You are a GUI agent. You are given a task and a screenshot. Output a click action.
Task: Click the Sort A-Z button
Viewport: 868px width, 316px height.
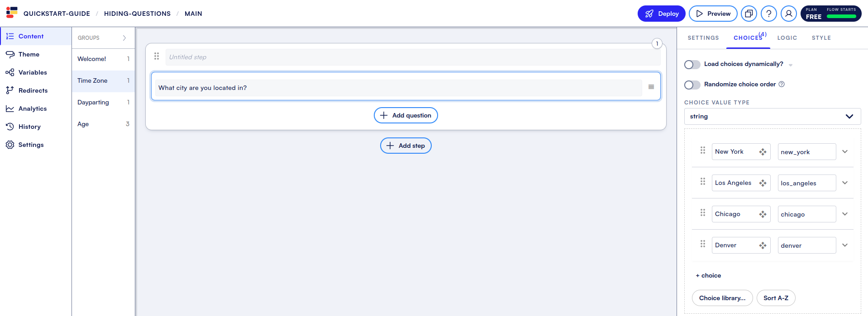[776, 298]
